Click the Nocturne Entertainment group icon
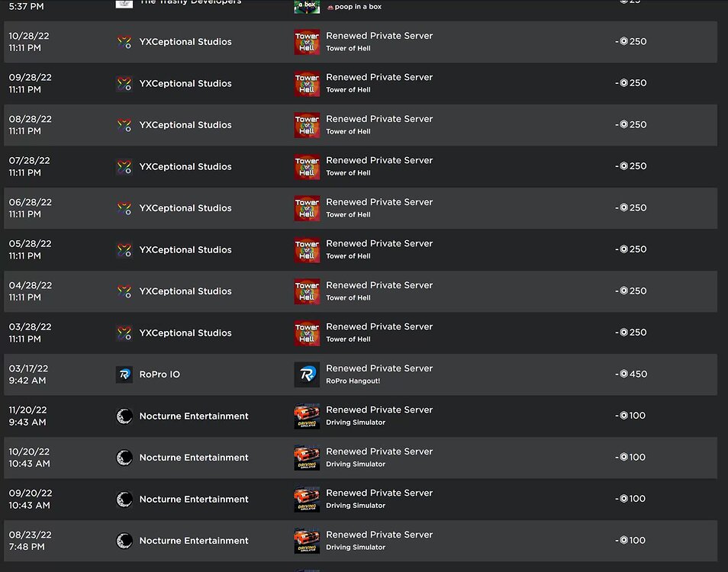 click(x=124, y=416)
